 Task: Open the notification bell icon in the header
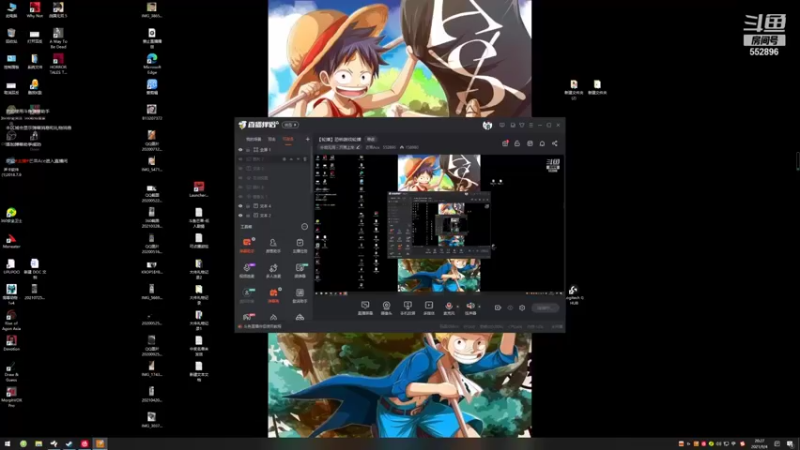coord(542,143)
